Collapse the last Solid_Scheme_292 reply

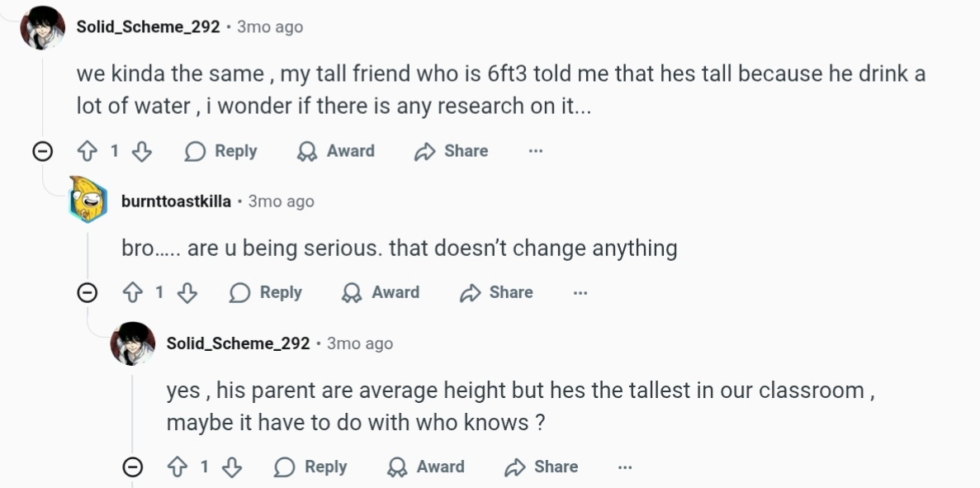132,467
